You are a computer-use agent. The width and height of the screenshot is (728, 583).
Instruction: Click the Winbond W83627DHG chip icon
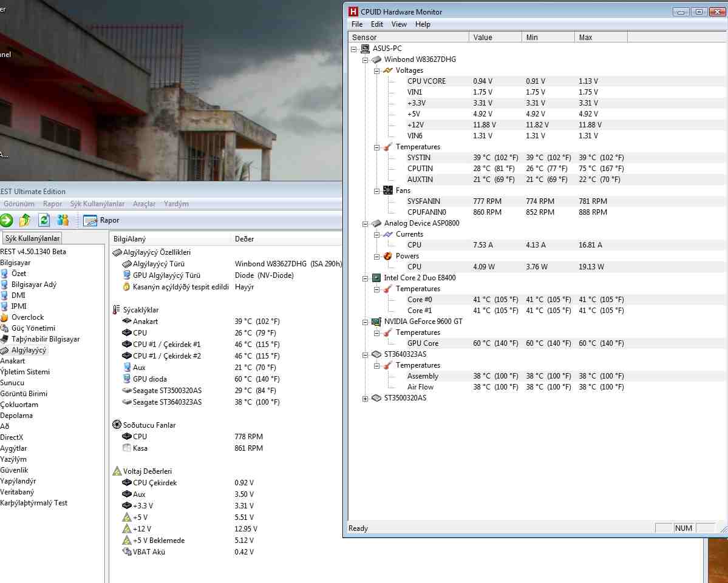(x=376, y=59)
